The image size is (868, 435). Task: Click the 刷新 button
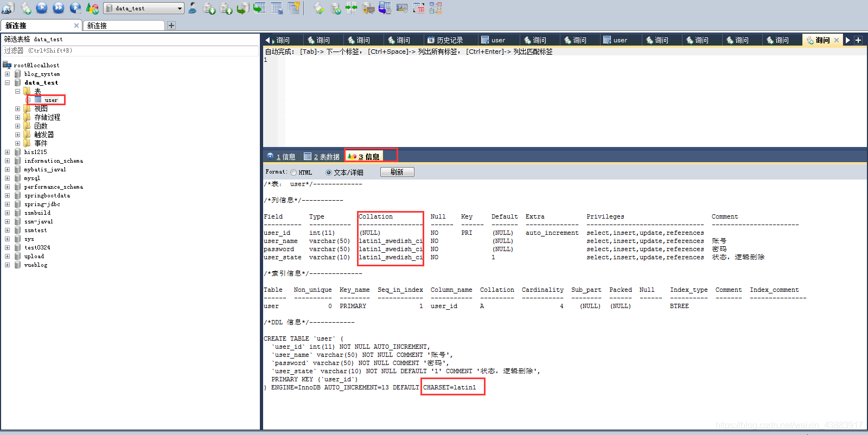[397, 172]
